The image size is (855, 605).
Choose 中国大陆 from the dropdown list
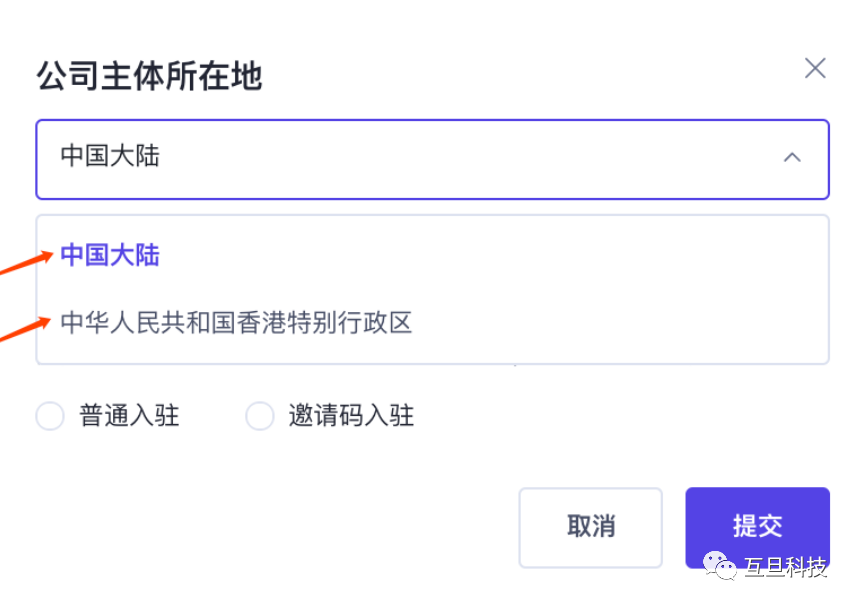(x=110, y=255)
